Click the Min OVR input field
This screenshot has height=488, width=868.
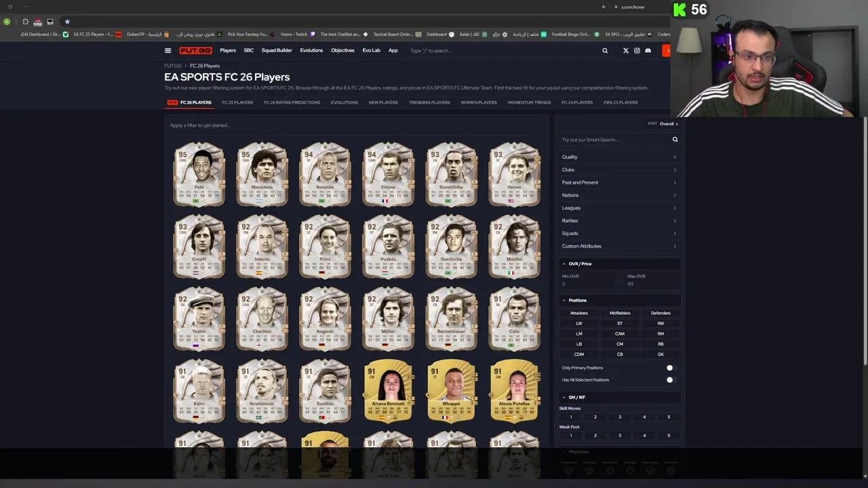(587, 281)
